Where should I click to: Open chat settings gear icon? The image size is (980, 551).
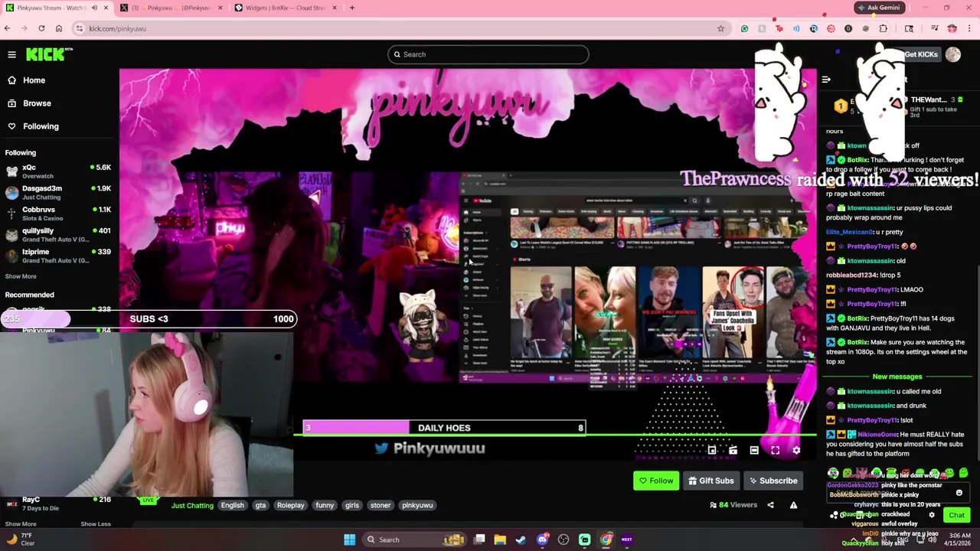(x=932, y=515)
